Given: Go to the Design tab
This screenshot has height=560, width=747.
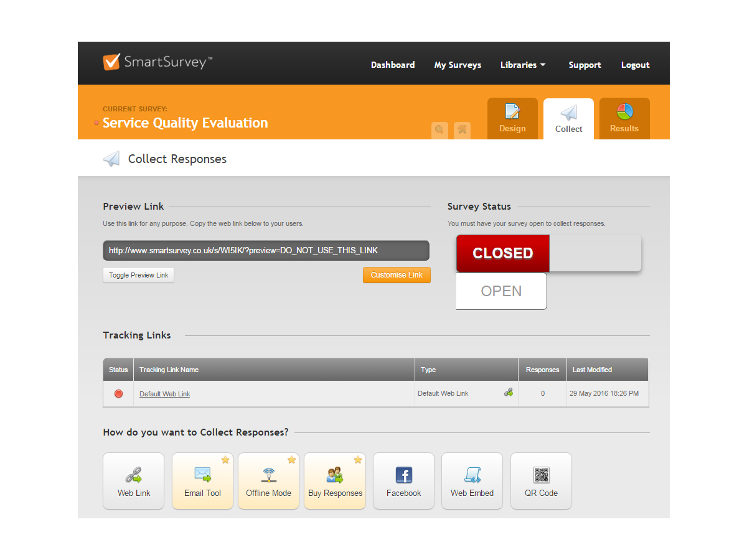Looking at the screenshot, I should [512, 118].
